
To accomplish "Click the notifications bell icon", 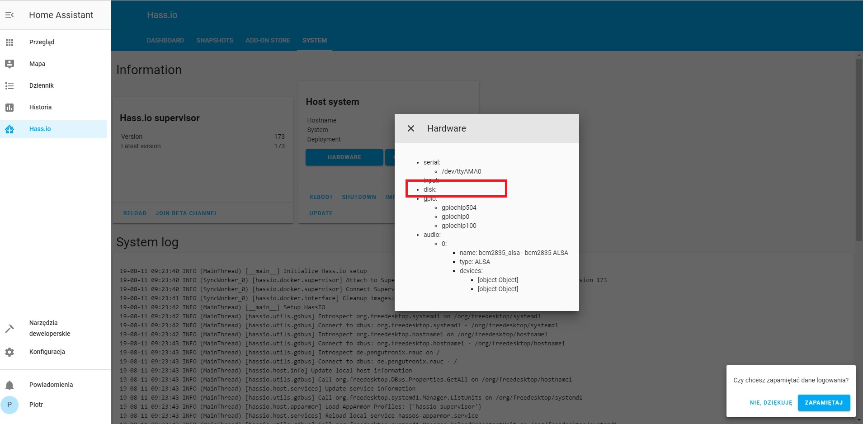I will pyautogui.click(x=9, y=385).
